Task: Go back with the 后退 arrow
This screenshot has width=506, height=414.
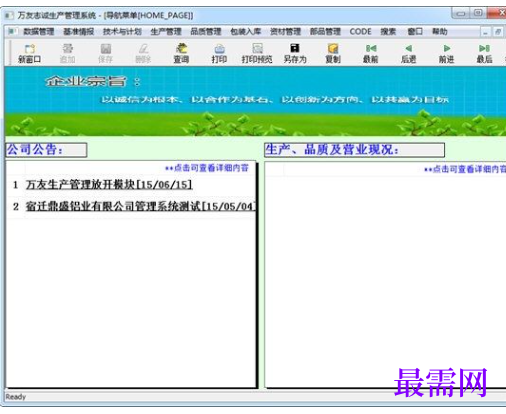Action: (x=408, y=53)
